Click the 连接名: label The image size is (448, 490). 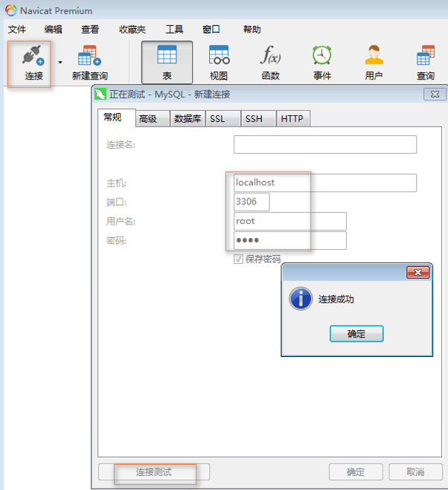[x=121, y=145]
